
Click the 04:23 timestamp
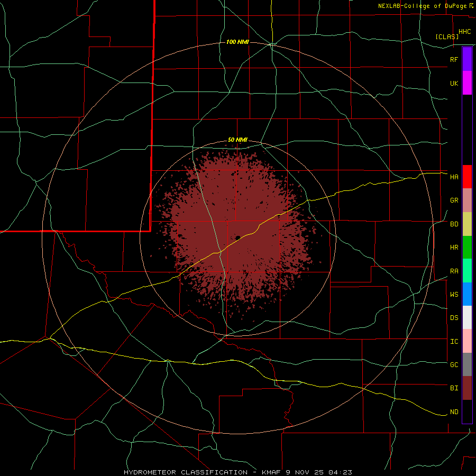point(340,472)
